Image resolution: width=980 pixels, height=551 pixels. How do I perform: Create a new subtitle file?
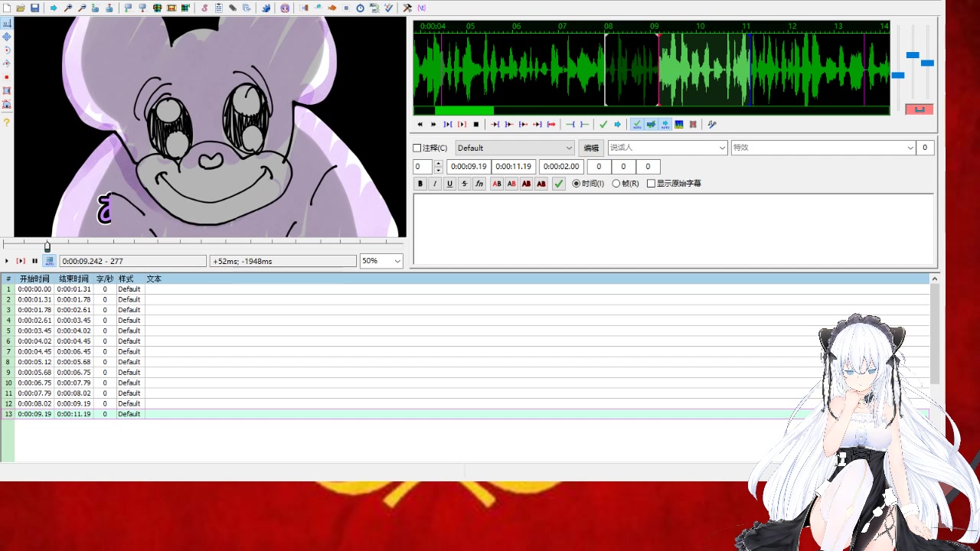click(6, 8)
